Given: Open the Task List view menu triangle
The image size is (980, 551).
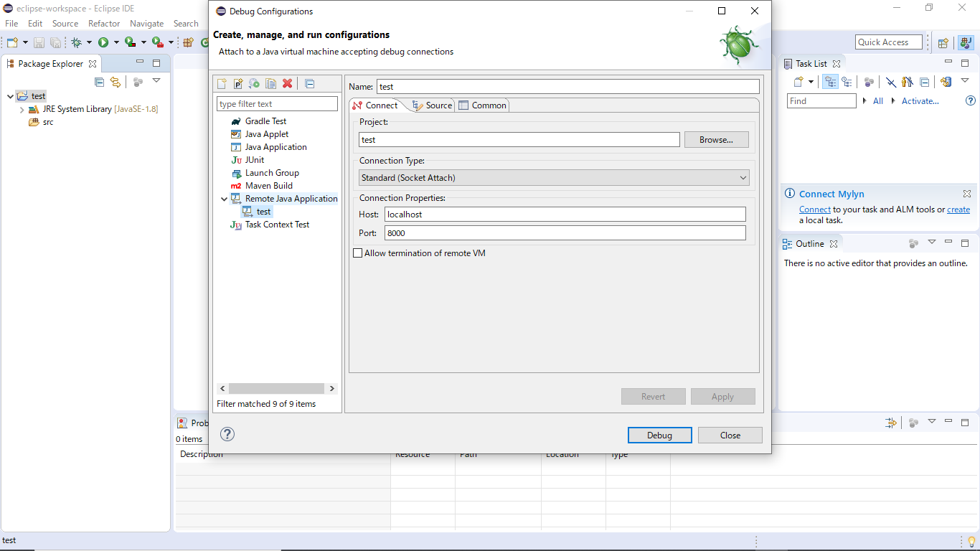Looking at the screenshot, I should tap(965, 81).
